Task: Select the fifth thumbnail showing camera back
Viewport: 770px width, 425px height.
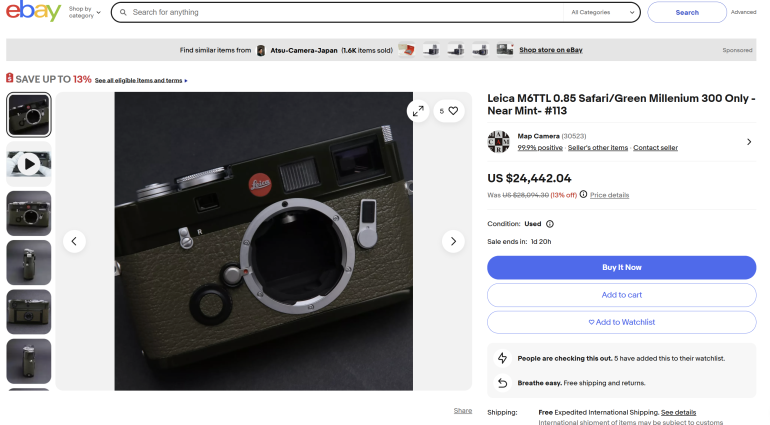Action: coord(28,312)
